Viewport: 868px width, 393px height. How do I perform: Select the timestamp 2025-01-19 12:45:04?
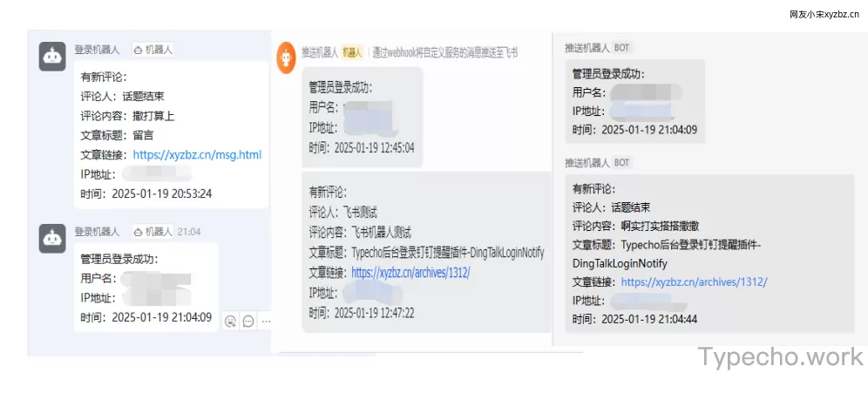(x=374, y=148)
